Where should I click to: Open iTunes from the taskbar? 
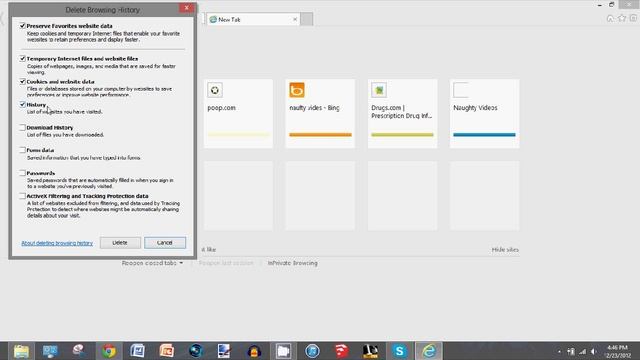[x=312, y=351]
